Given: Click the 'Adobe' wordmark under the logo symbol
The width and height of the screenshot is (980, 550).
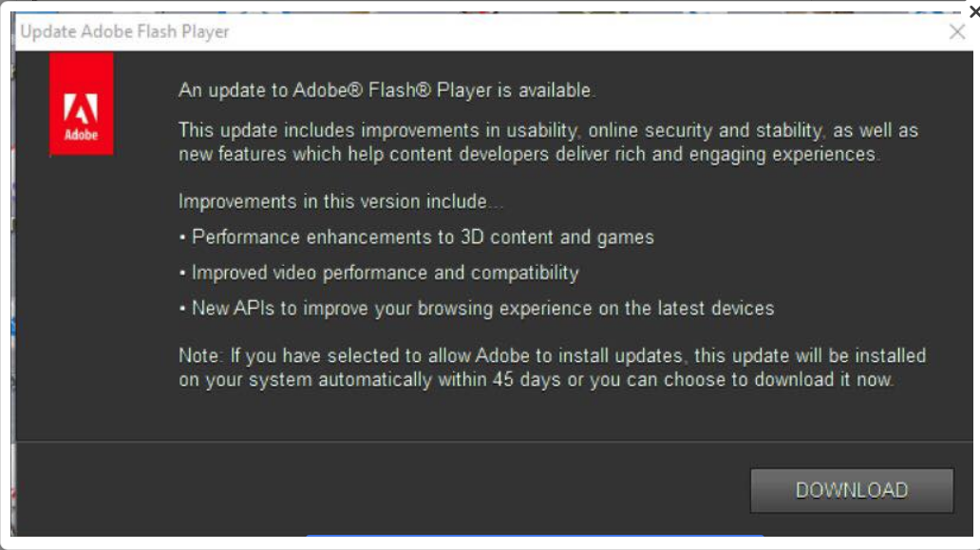Looking at the screenshot, I should point(81,135).
